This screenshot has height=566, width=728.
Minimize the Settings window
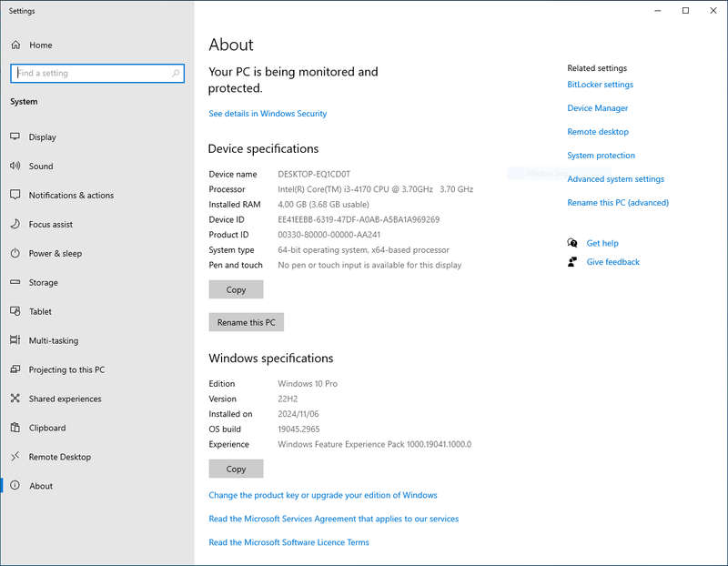[657, 11]
